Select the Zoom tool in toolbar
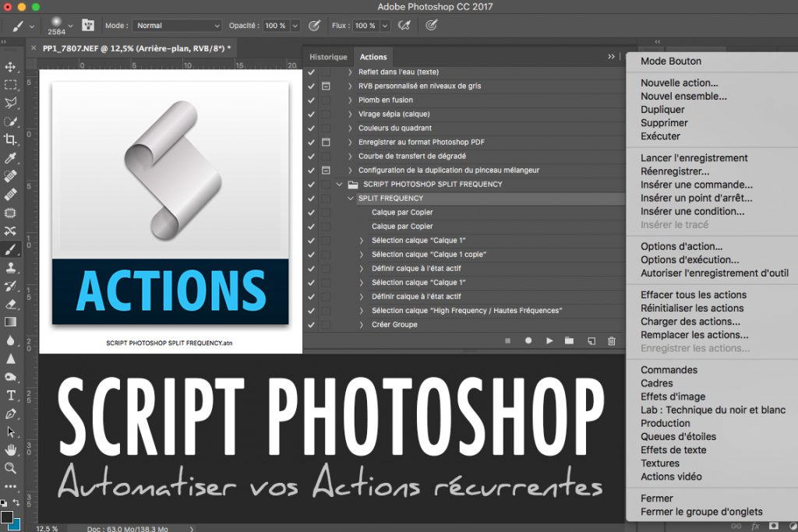The height and width of the screenshot is (532, 798). [10, 468]
